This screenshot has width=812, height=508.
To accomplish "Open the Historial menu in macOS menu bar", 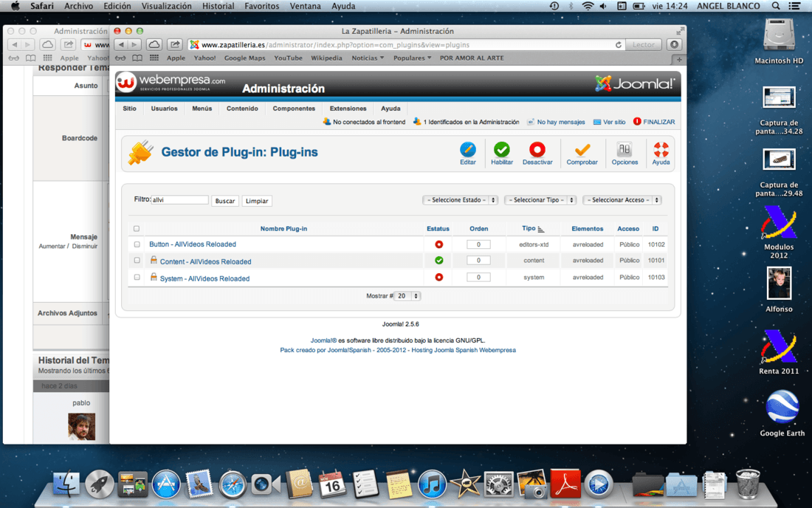I will (218, 6).
